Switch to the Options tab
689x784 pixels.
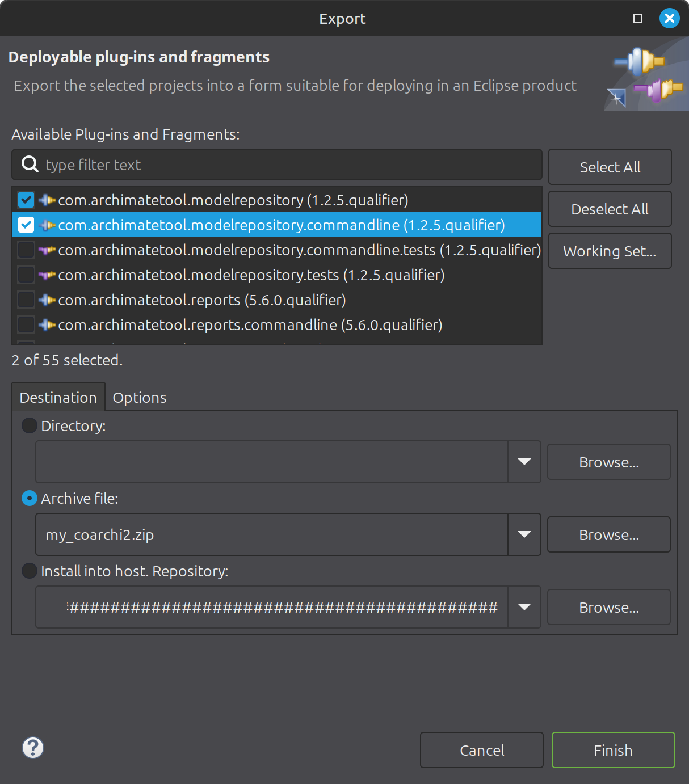coord(140,397)
